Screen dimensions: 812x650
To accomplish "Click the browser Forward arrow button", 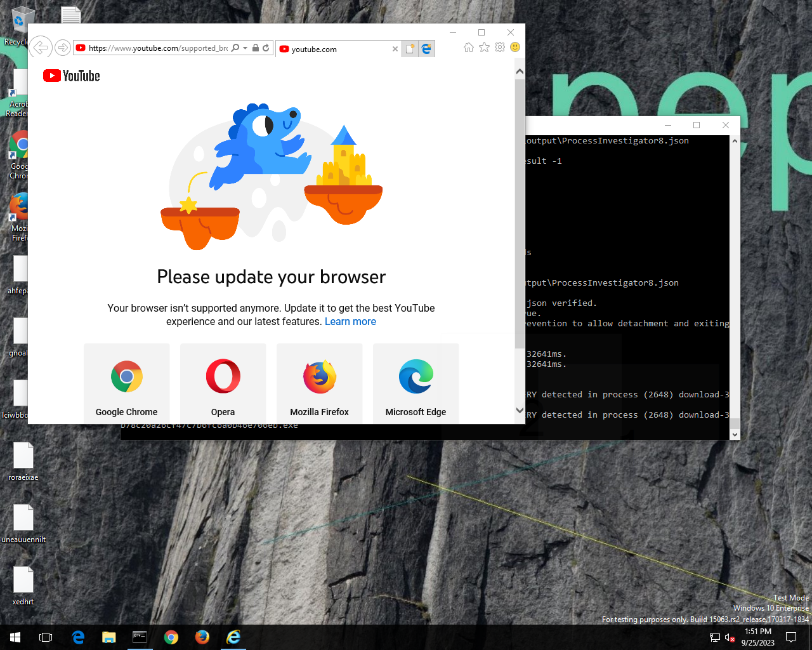I will pyautogui.click(x=62, y=48).
